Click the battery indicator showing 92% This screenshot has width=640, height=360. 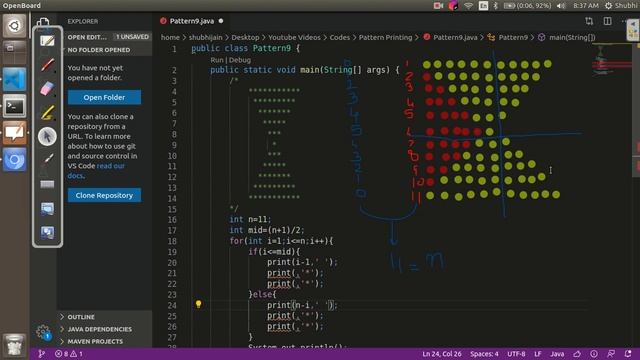(x=527, y=6)
